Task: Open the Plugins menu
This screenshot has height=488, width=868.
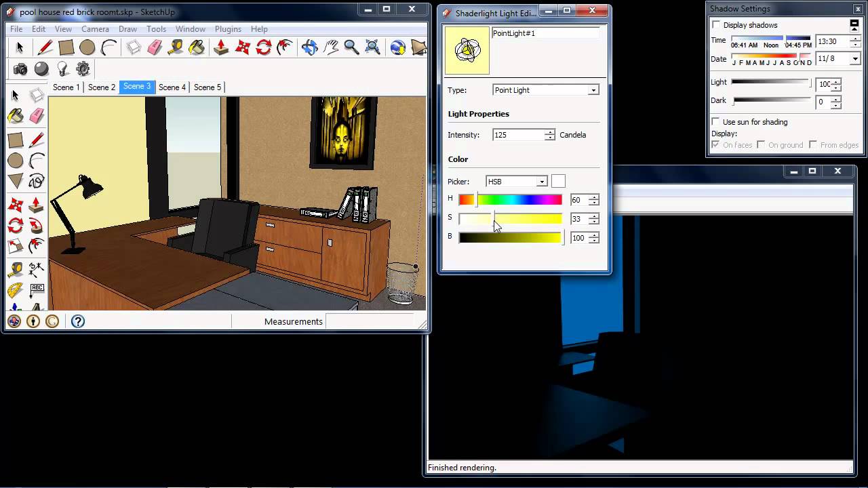Action: pyautogui.click(x=228, y=29)
